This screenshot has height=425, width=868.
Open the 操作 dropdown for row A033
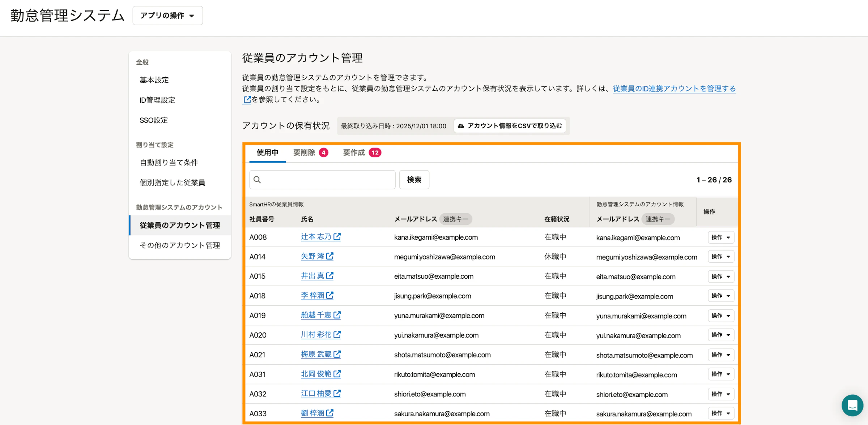tap(721, 413)
